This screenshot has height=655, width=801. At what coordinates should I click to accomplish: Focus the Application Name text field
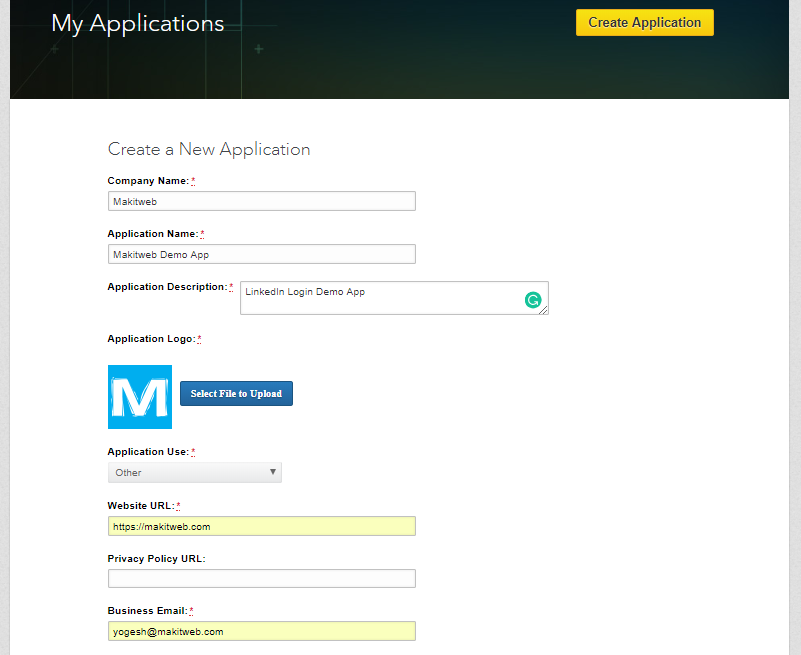(262, 254)
